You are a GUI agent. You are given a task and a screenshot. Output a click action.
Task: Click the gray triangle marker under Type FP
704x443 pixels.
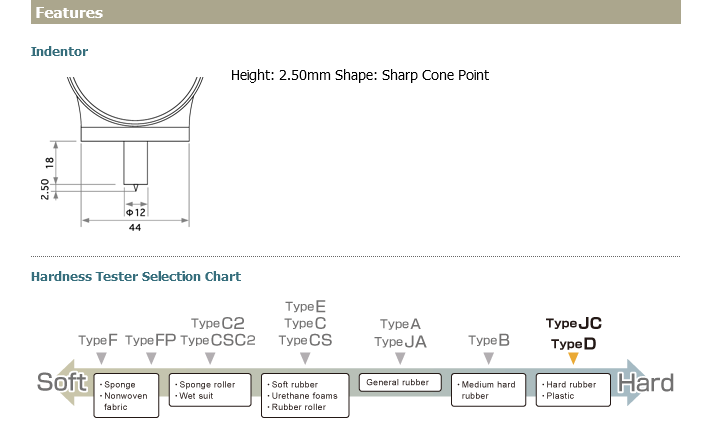coord(151,357)
